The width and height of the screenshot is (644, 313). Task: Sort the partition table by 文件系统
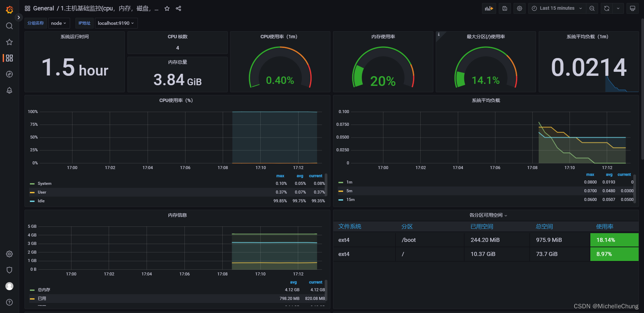coord(350,226)
